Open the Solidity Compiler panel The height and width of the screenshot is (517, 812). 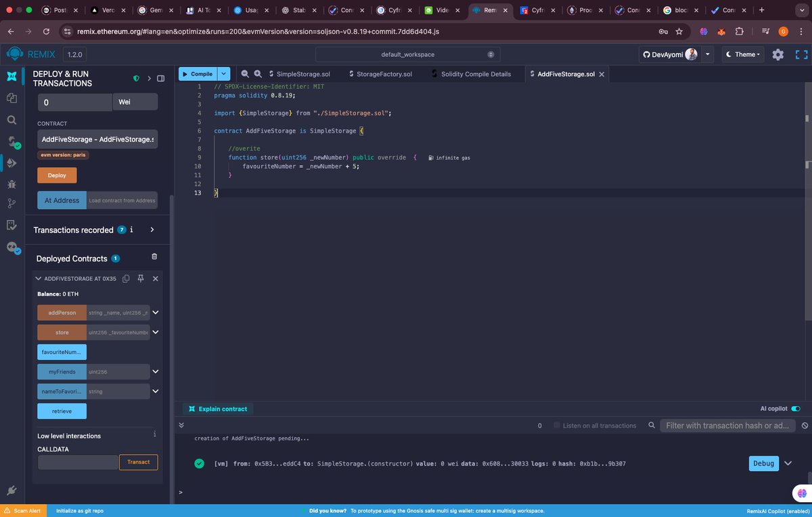12,140
